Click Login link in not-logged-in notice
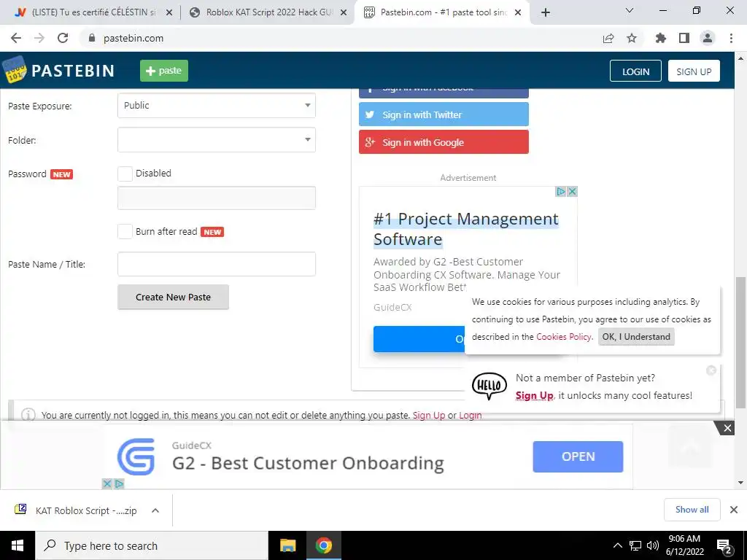The height and width of the screenshot is (560, 747). (x=471, y=415)
